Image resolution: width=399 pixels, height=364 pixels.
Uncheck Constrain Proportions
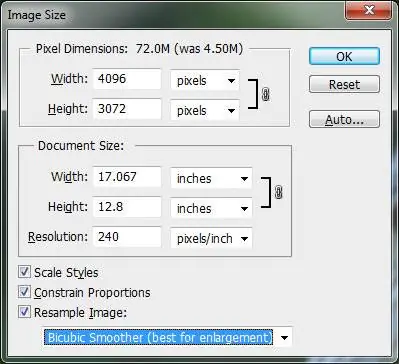point(24,292)
